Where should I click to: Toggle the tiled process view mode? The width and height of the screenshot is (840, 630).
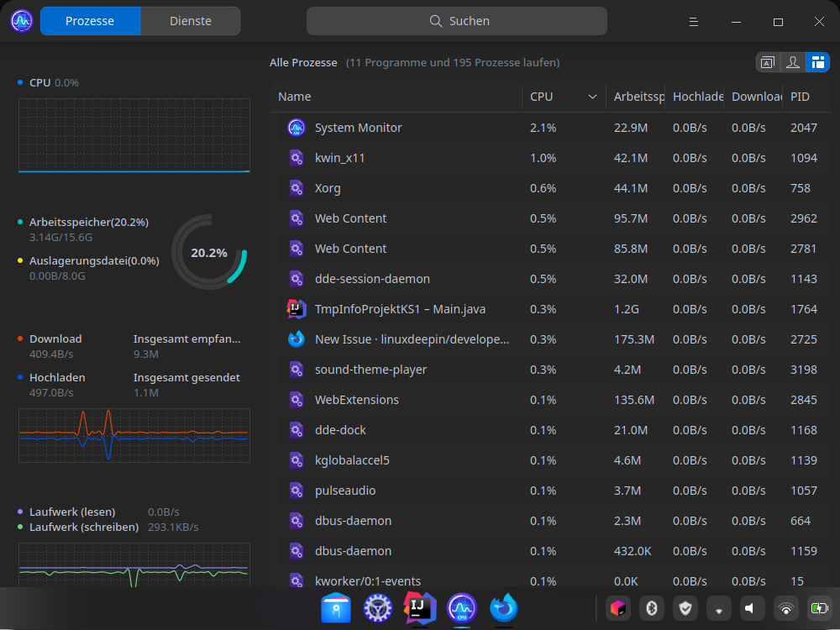point(817,62)
